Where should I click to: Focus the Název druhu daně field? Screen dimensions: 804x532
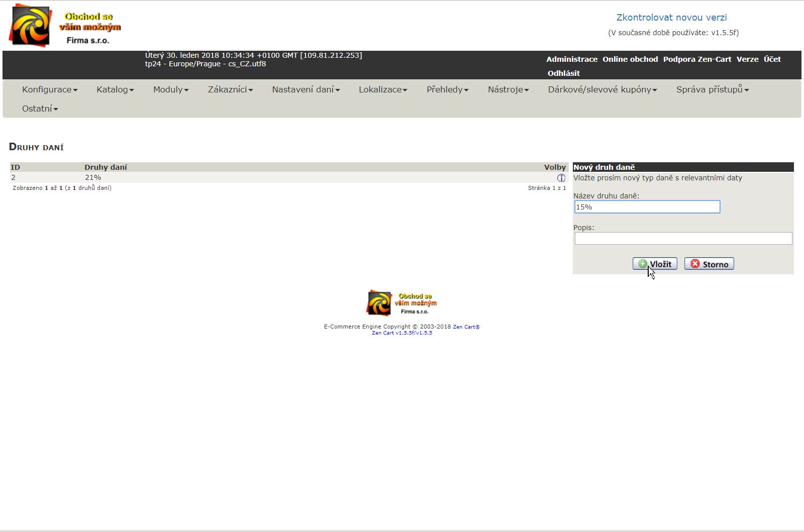click(647, 207)
